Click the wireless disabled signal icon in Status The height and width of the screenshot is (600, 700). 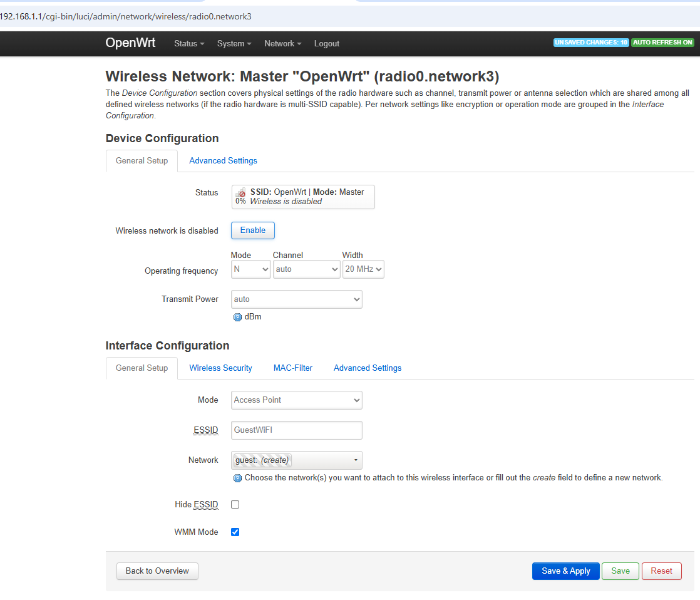point(240,193)
